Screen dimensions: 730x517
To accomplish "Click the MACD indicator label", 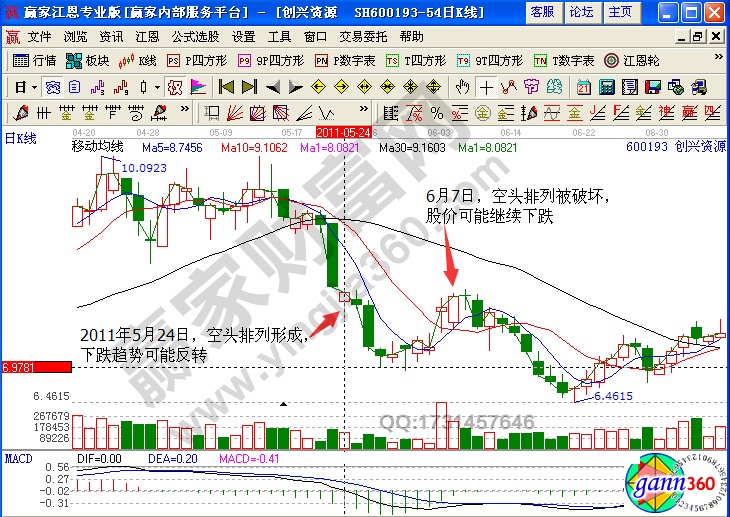I will coord(19,459).
